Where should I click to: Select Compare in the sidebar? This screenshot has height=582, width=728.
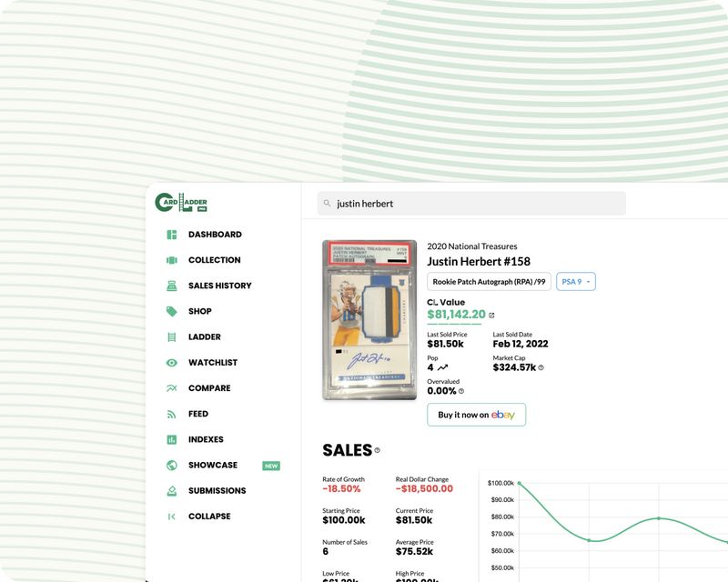209,388
